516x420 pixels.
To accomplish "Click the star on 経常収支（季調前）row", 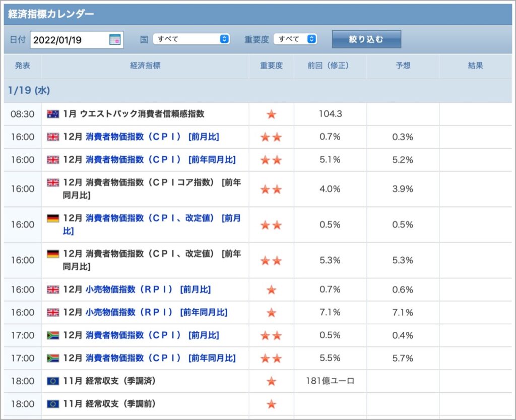I will [271, 404].
